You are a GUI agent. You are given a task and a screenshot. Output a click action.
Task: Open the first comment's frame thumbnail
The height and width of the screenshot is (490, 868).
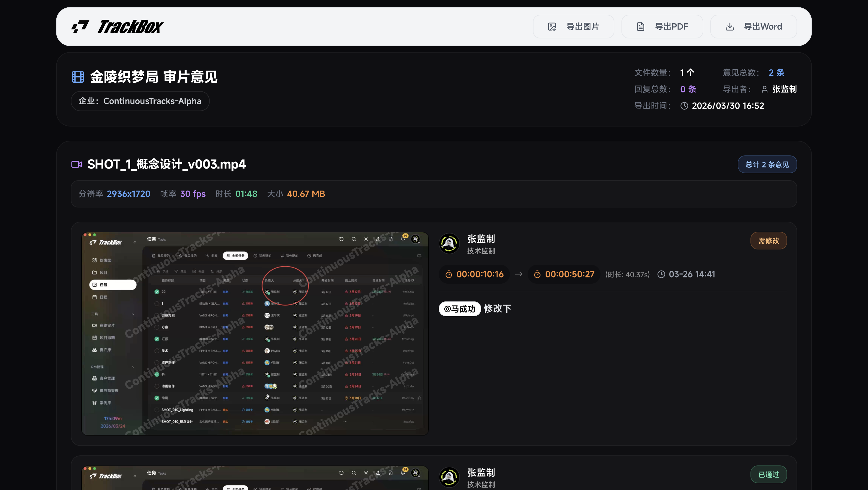[255, 334]
